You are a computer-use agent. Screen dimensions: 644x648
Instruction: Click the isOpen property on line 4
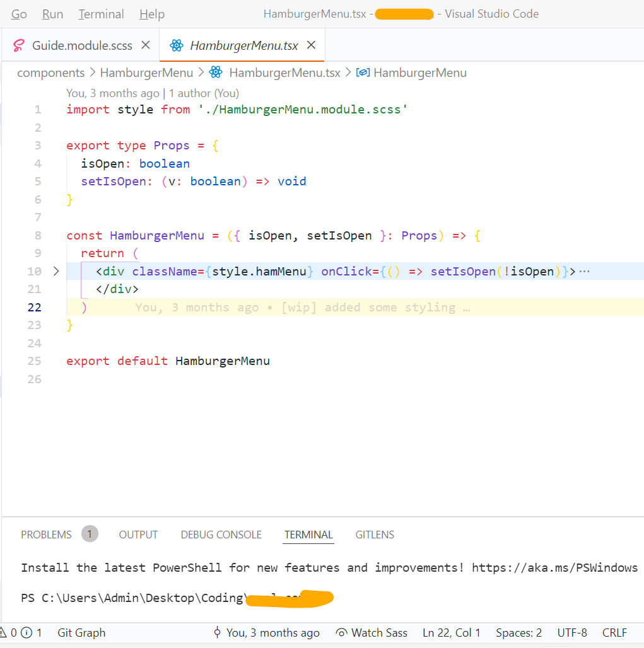point(103,164)
